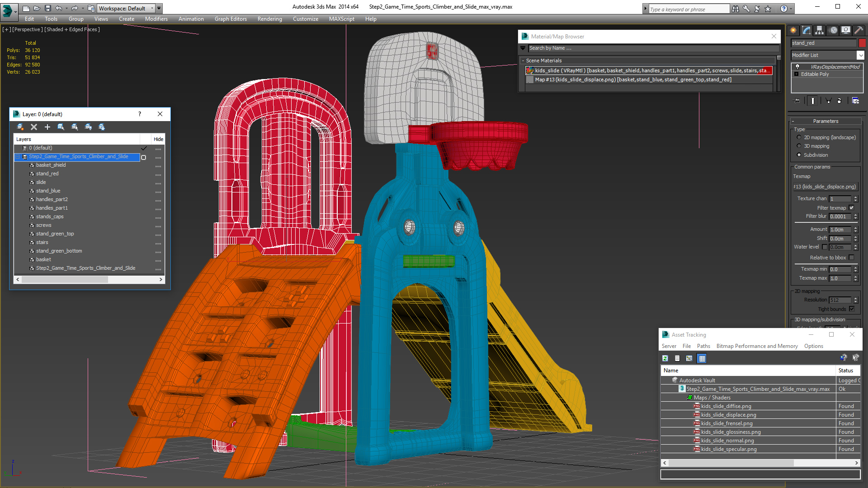Screen dimensions: 868x488
Task: Click Add Selected Objects to layer plus icon
Action: (47, 127)
